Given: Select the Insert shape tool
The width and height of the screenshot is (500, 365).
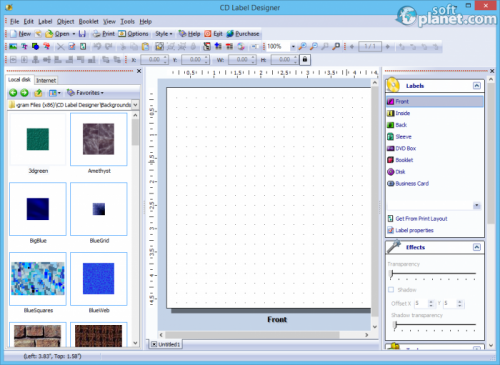Looking at the screenshot, I should [x=35, y=46].
